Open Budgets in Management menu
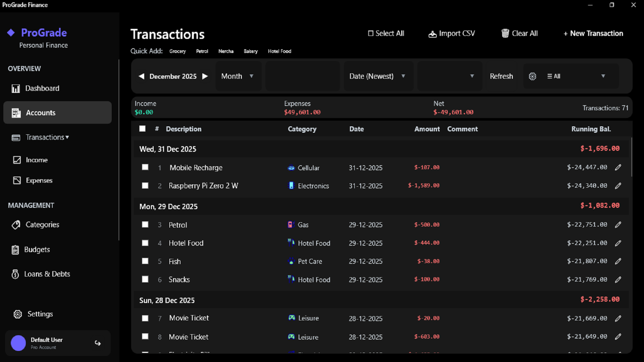 37,250
